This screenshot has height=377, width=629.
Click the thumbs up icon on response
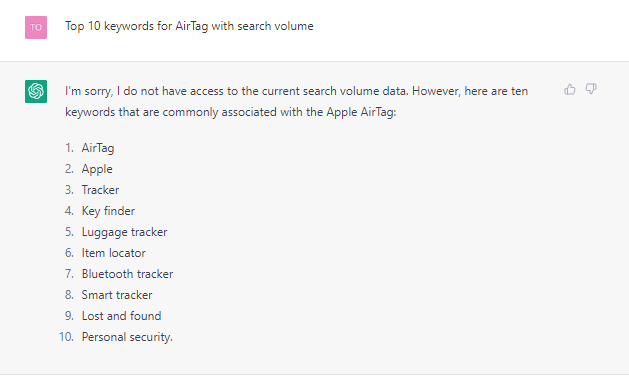(x=570, y=89)
